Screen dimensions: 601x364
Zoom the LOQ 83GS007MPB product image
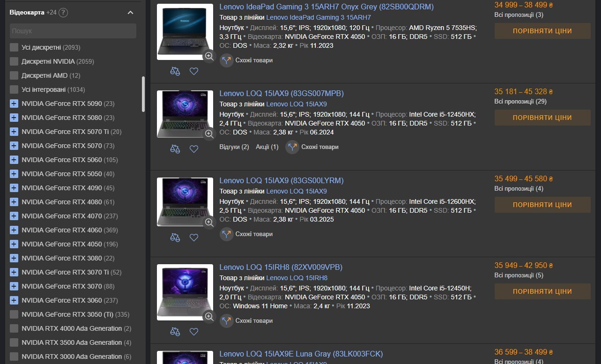(209, 134)
